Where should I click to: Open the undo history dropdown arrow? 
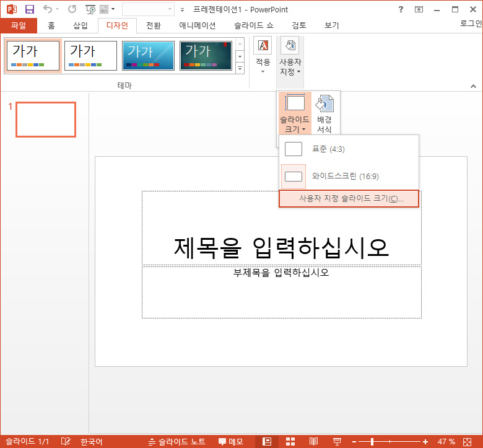click(x=58, y=9)
